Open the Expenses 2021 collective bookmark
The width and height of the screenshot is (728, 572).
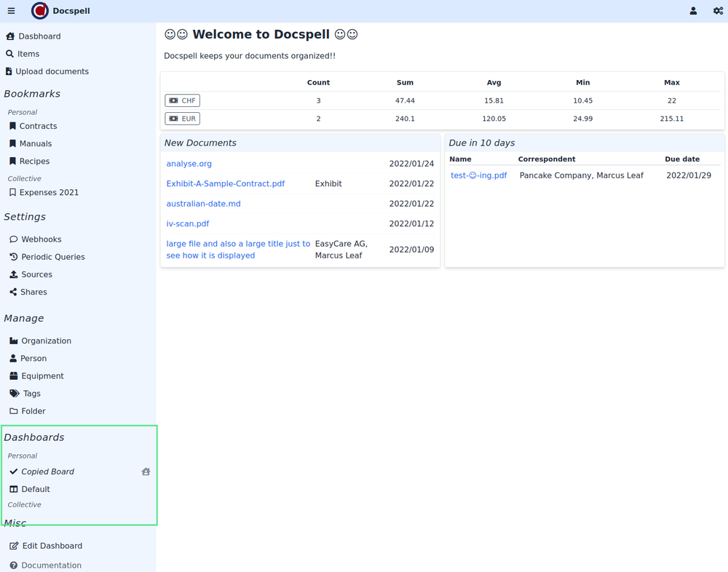[49, 193]
